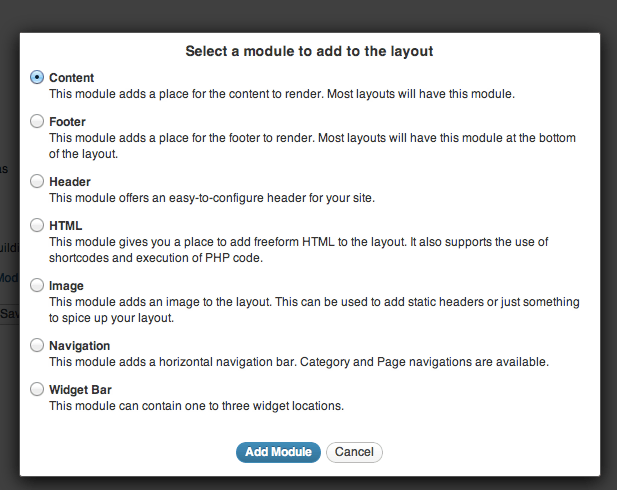Click the bold "Content" label text
The image size is (617, 490).
click(x=72, y=78)
